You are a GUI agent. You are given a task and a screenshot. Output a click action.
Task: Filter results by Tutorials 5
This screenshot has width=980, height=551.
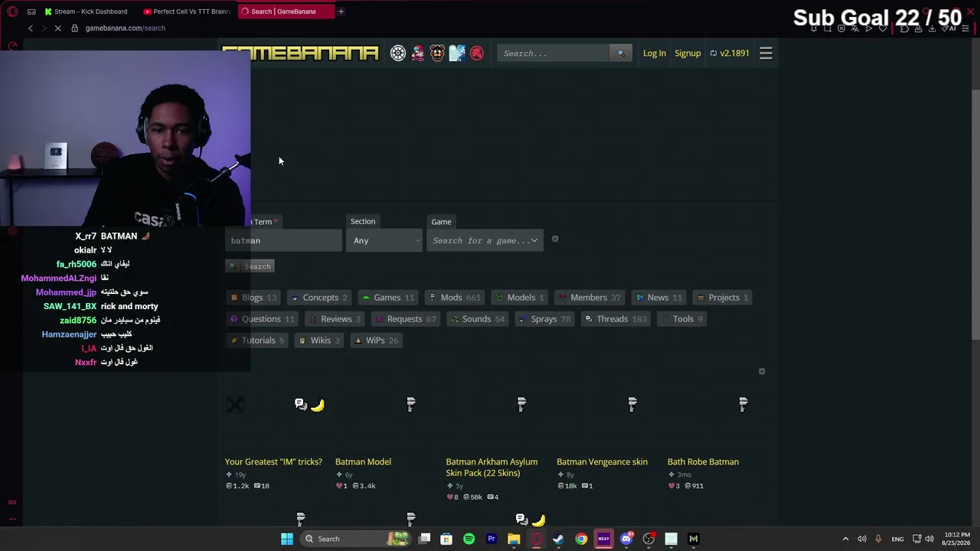(257, 341)
